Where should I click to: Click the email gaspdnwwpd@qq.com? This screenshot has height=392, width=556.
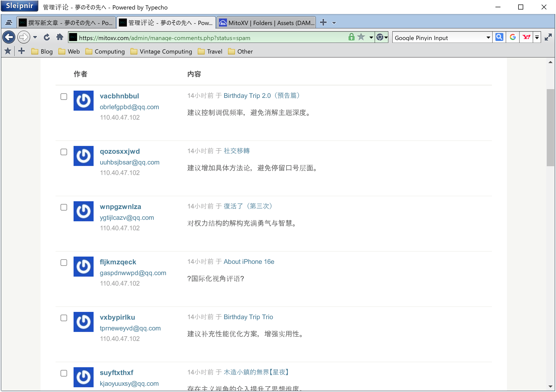(133, 273)
